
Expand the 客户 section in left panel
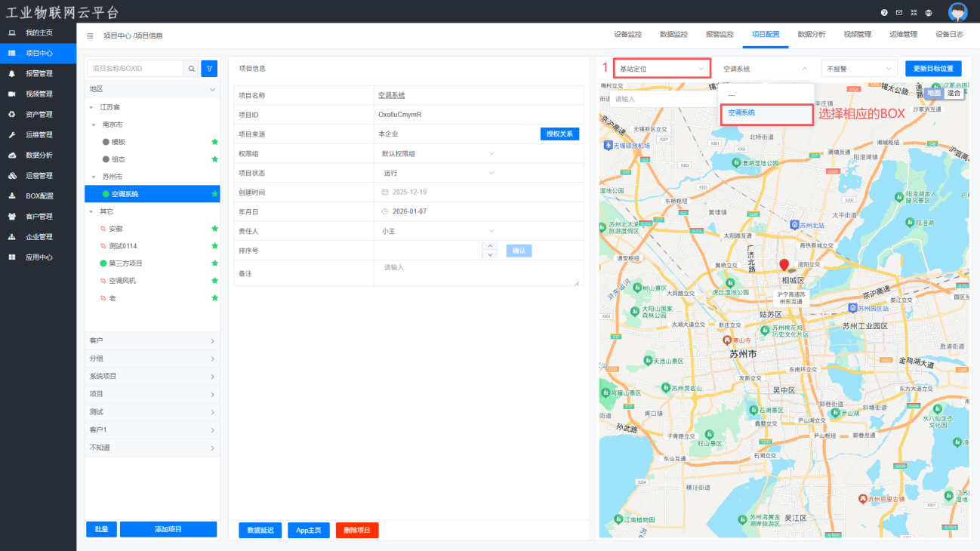pos(152,341)
